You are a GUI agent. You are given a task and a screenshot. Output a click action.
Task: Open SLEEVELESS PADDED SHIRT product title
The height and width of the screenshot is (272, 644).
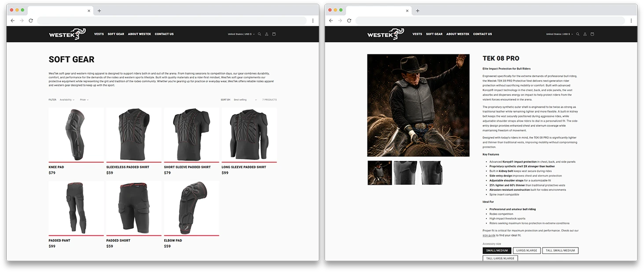tap(128, 167)
